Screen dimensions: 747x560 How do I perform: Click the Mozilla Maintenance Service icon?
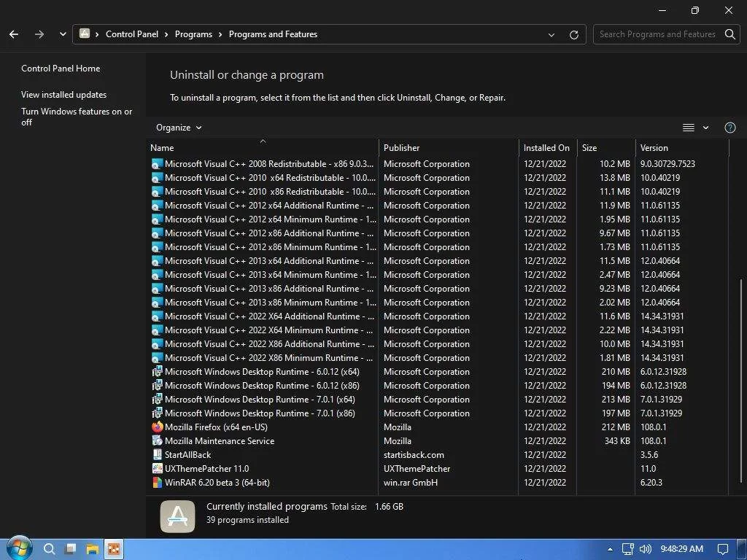(x=158, y=440)
